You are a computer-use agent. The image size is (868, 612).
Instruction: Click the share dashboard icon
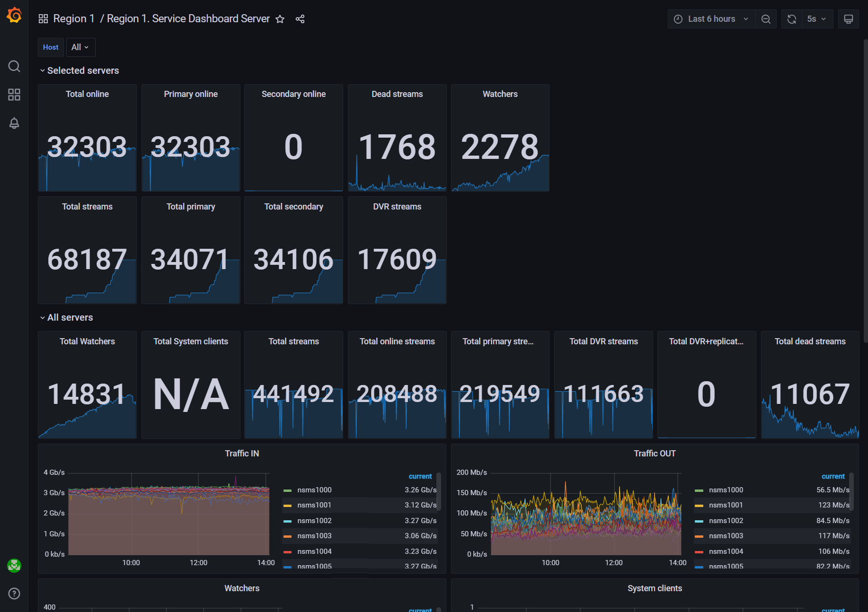click(300, 19)
